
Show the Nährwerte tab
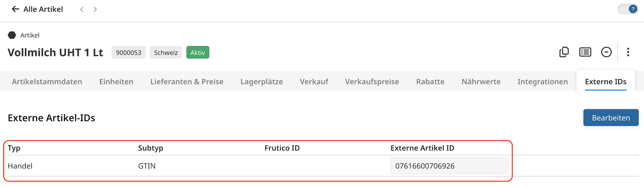point(481,81)
